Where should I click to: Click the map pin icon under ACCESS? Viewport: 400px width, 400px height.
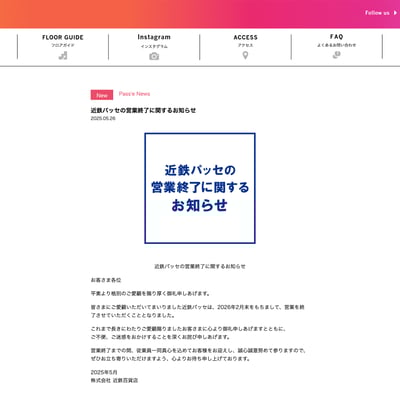(x=245, y=55)
